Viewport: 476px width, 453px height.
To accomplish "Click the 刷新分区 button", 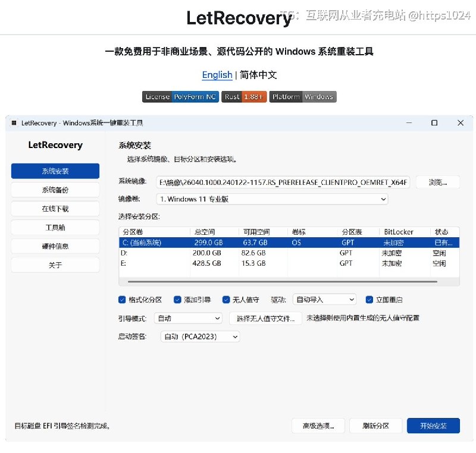I will pos(376,426).
